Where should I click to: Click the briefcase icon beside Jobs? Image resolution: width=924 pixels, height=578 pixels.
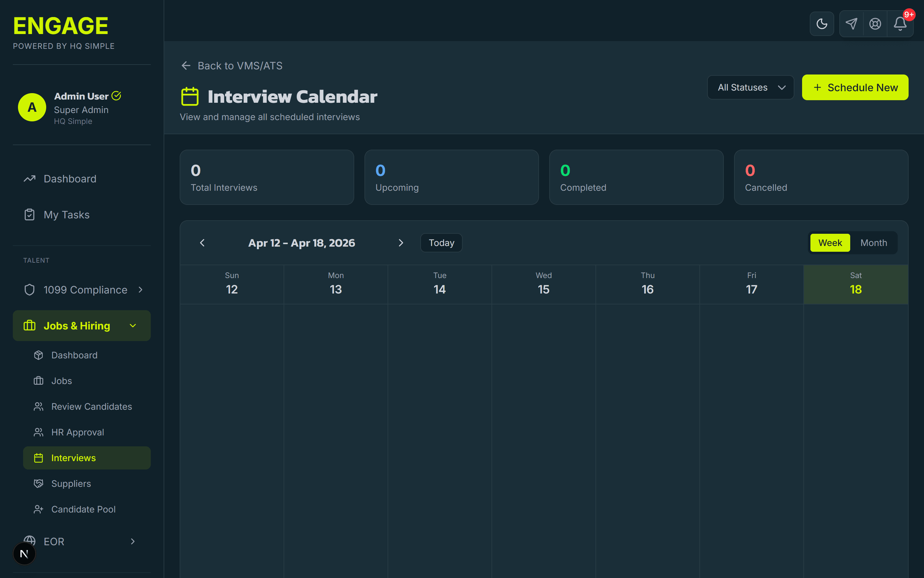click(38, 381)
